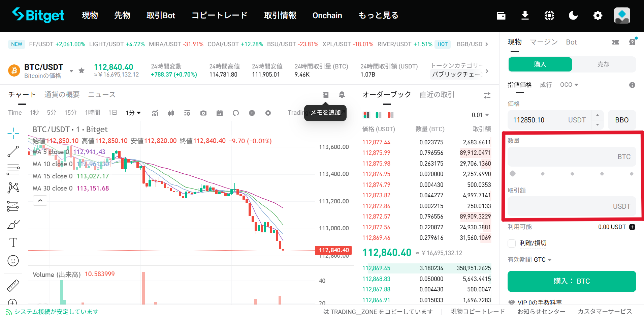This screenshot has width=644, height=317.
Task: Switch order book to buy-only view
Action: point(378,115)
